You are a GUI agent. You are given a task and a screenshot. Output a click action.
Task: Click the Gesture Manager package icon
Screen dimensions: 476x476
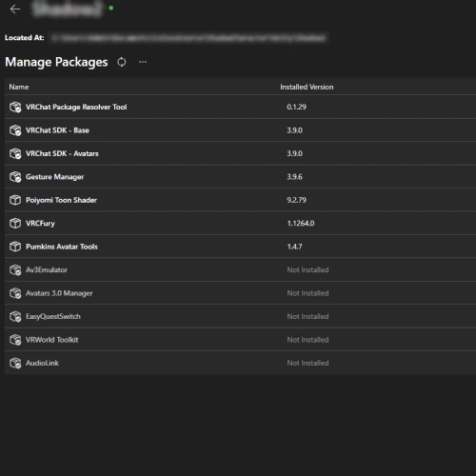[15, 177]
